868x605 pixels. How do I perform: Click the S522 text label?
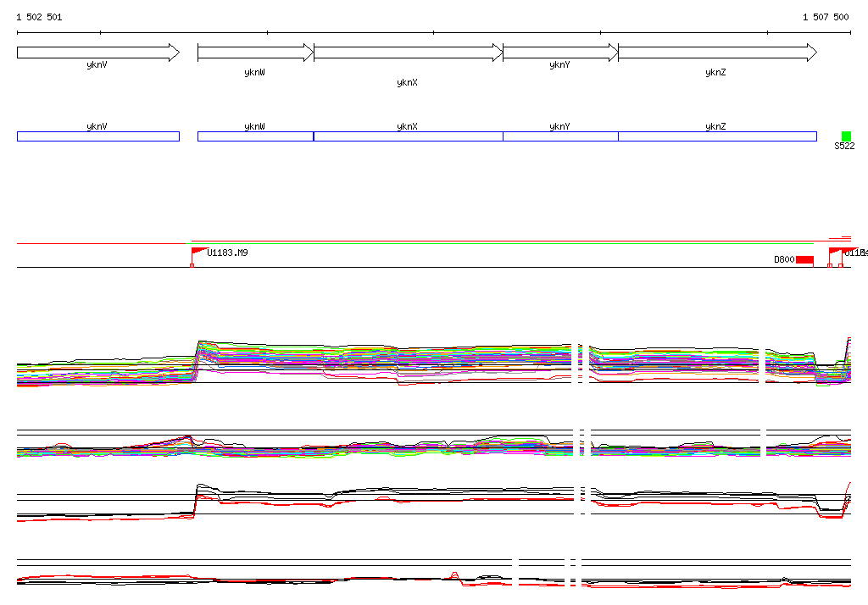pos(844,146)
